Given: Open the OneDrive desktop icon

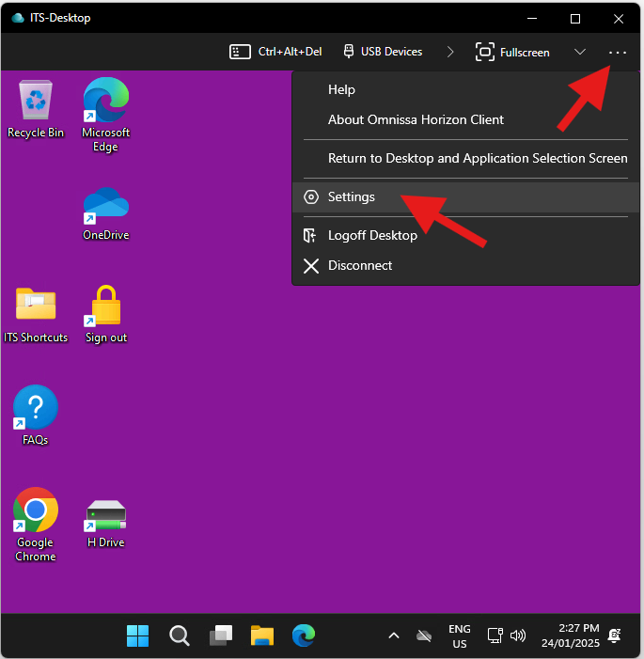Looking at the screenshot, I should point(105,205).
